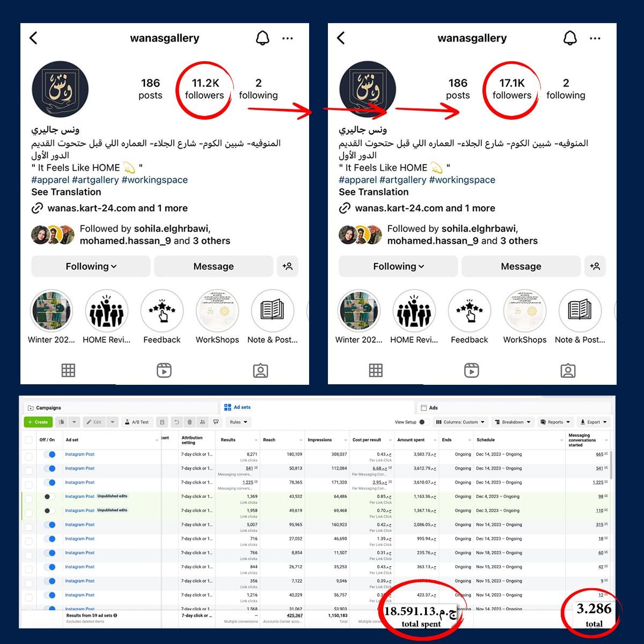
Task: Toggle the View Setup switch
Action: (x=423, y=422)
